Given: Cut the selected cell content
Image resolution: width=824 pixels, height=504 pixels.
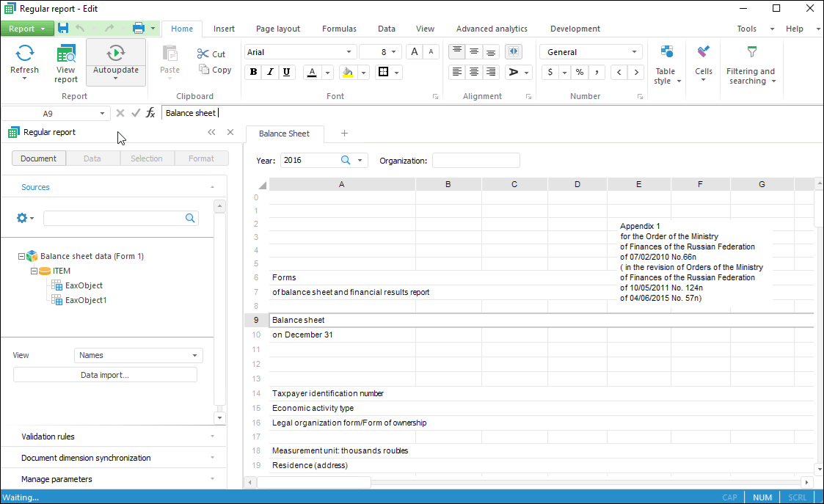Looking at the screenshot, I should pyautogui.click(x=211, y=54).
